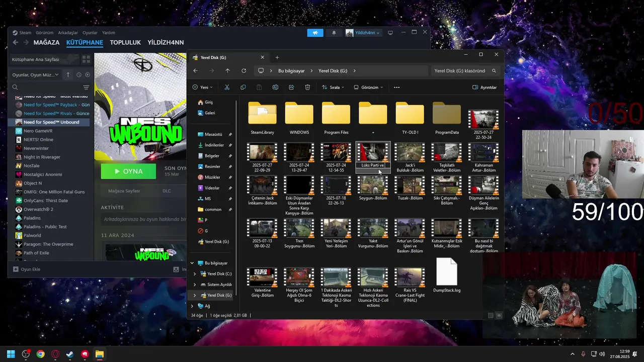This screenshot has height=362, width=644.
Task: Click Steam back navigation arrow
Action: [16, 43]
